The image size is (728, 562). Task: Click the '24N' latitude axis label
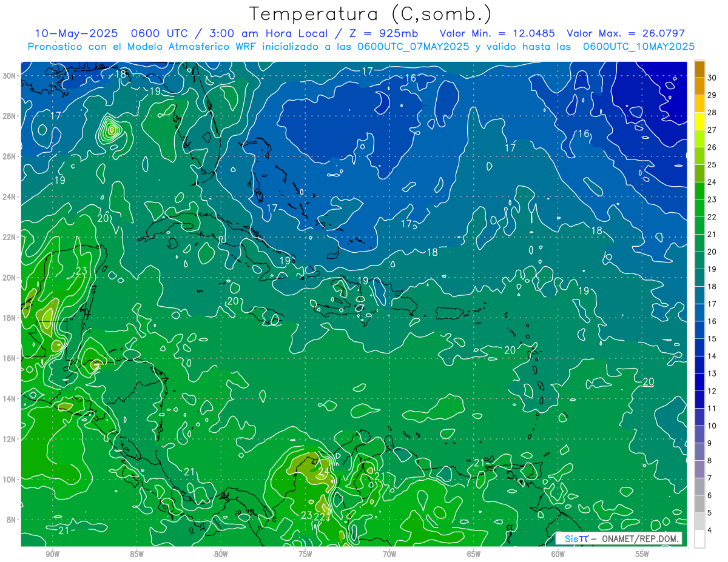click(x=10, y=197)
